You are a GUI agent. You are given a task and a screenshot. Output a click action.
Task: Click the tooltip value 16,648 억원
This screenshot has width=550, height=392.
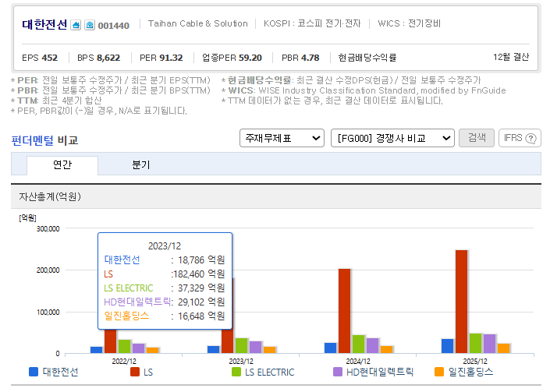pyautogui.click(x=201, y=316)
